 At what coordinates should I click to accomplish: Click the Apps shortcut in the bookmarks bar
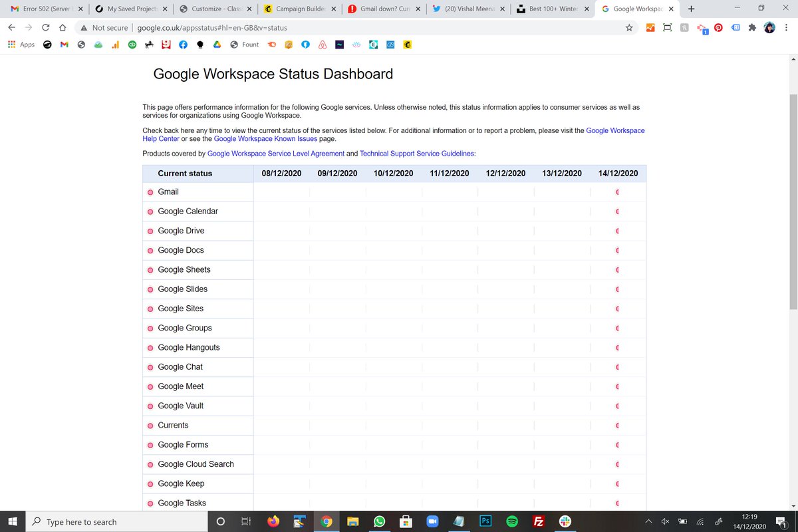(x=21, y=45)
